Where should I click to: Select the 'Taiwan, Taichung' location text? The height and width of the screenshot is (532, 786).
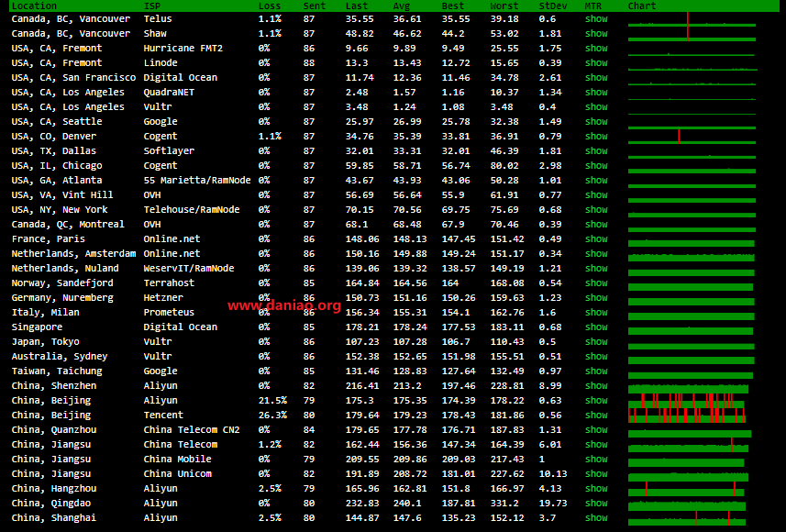(57, 371)
